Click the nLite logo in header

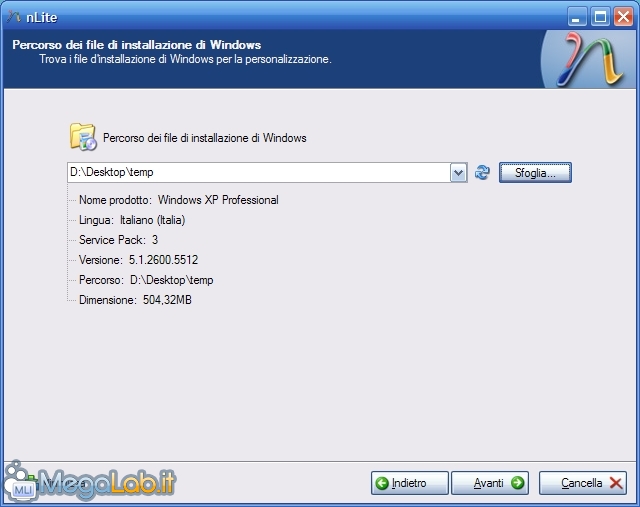pyautogui.click(x=589, y=60)
